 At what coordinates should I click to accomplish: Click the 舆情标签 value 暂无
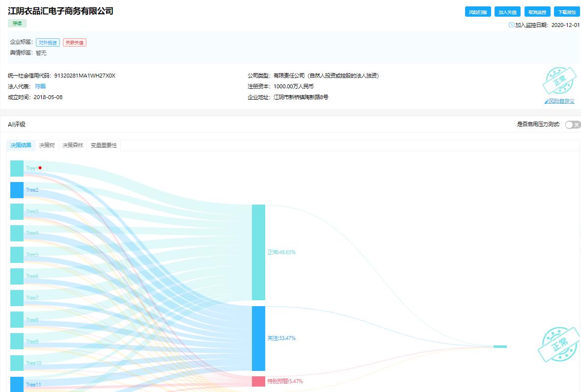41,53
